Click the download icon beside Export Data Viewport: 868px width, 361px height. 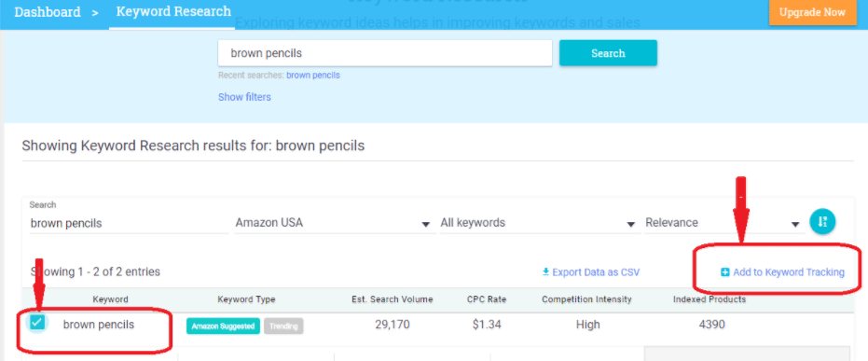pyautogui.click(x=545, y=271)
